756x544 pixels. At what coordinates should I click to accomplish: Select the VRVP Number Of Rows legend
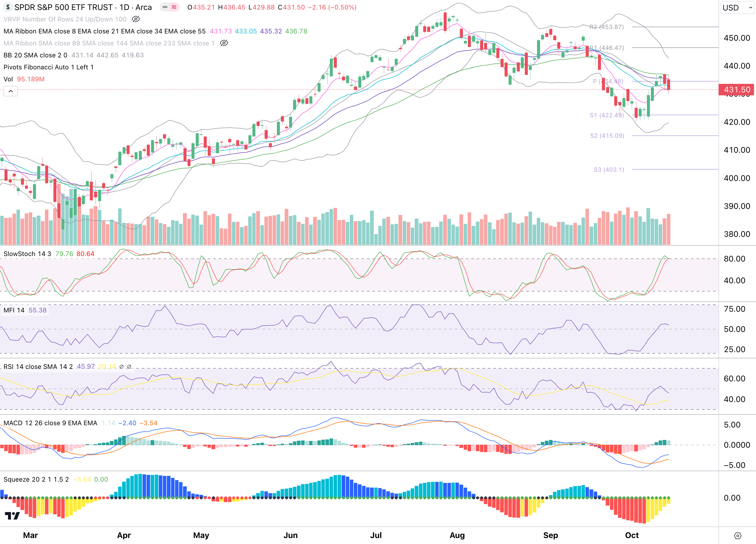(65, 19)
